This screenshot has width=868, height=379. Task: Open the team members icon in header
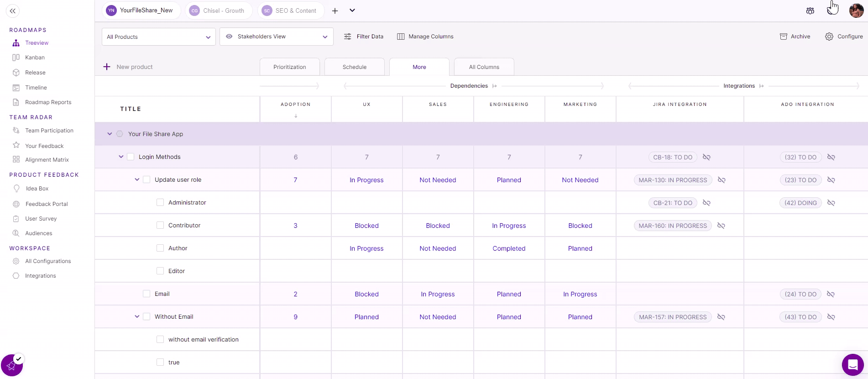[x=810, y=11]
